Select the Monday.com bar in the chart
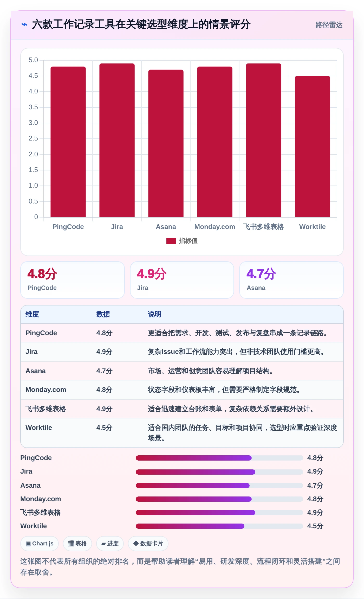The image size is (364, 599). (215, 142)
